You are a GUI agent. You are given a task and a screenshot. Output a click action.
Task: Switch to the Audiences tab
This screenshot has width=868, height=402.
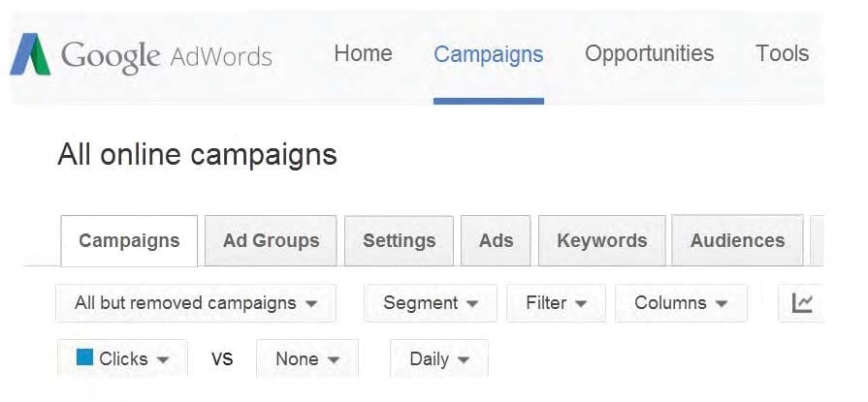click(x=737, y=240)
